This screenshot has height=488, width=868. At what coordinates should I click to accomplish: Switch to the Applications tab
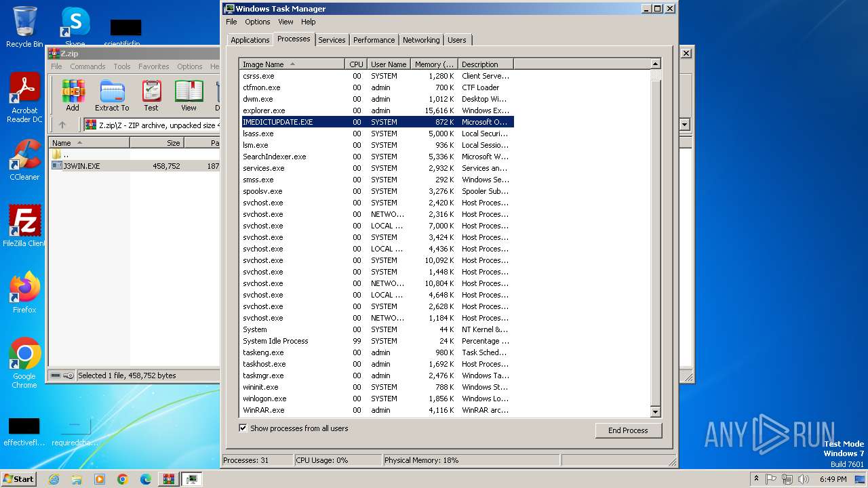coord(250,40)
